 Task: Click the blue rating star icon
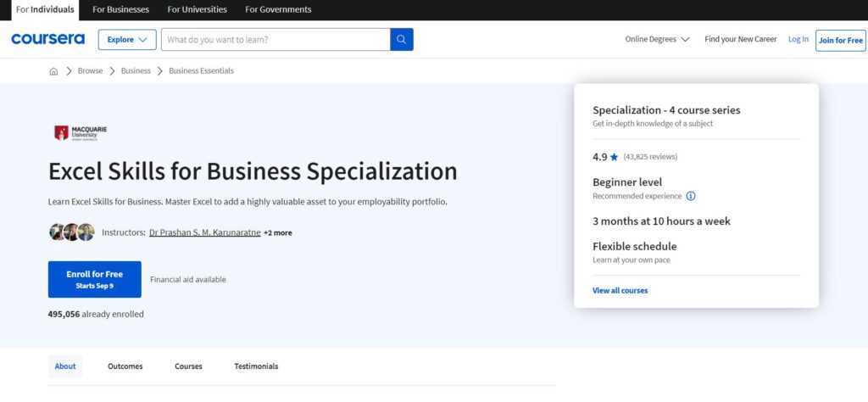(614, 157)
